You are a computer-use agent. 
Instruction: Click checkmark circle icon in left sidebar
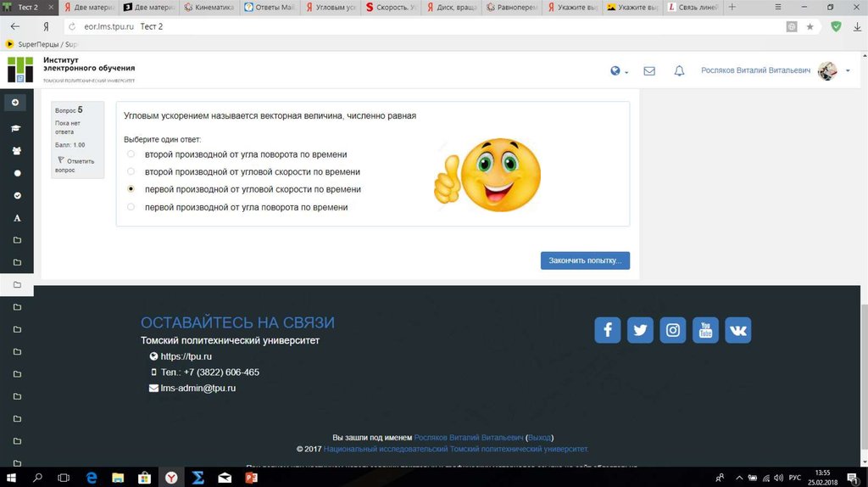(17, 196)
